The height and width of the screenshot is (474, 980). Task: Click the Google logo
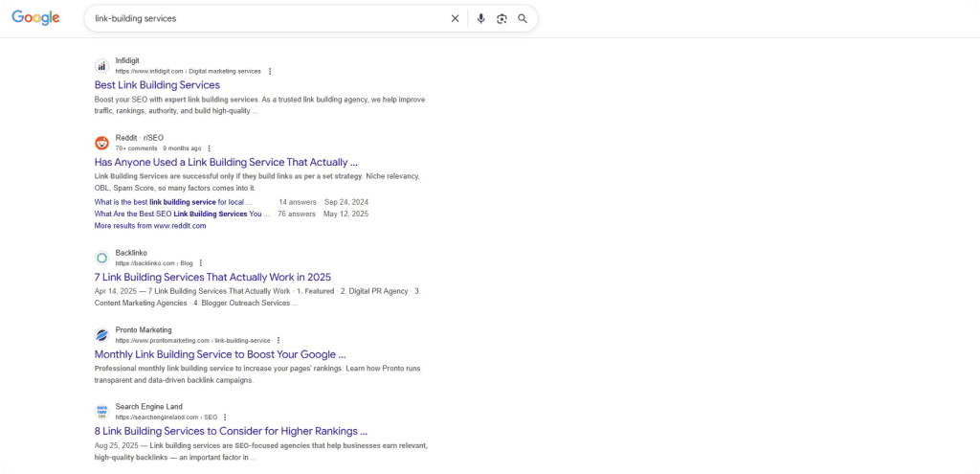point(35,18)
